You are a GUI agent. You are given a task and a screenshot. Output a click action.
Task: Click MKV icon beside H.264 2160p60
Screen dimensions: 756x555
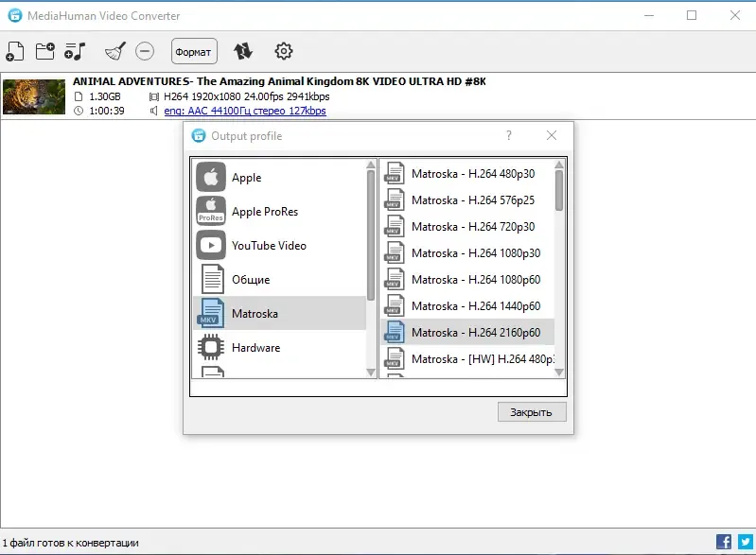tap(394, 333)
